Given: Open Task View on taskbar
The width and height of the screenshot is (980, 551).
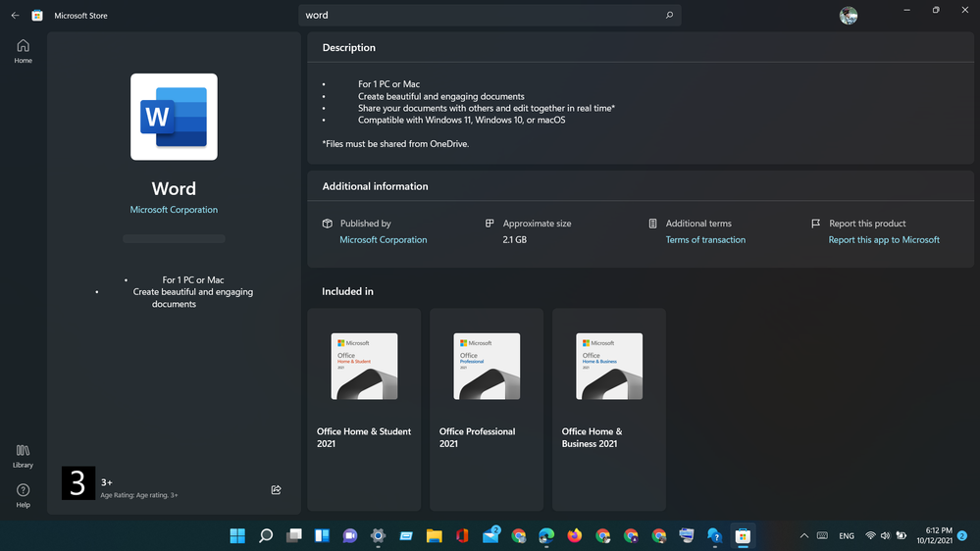Looking at the screenshot, I should click(293, 535).
